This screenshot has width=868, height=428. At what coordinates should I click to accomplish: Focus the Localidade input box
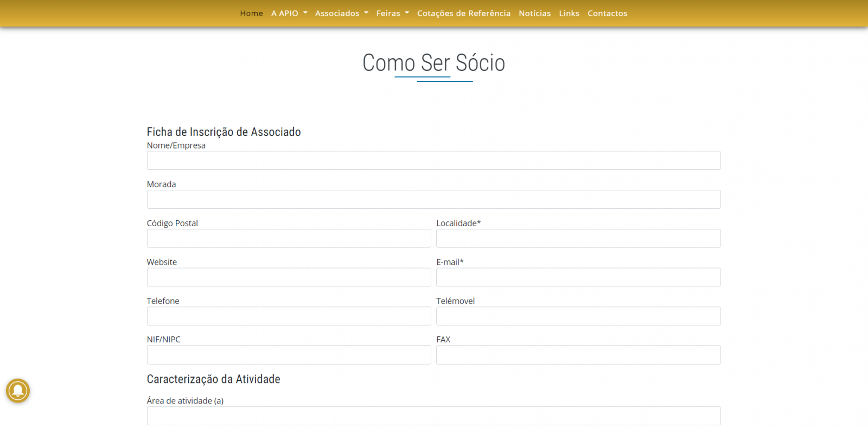(x=578, y=239)
